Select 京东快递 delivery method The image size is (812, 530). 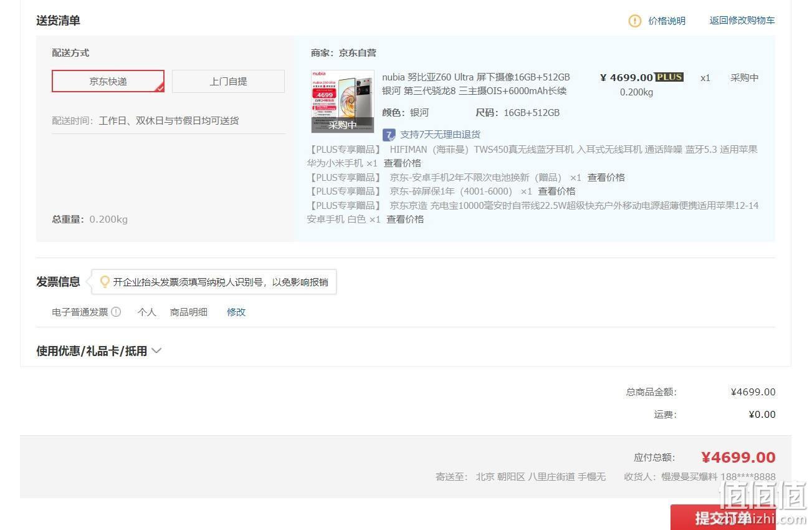[x=108, y=81]
